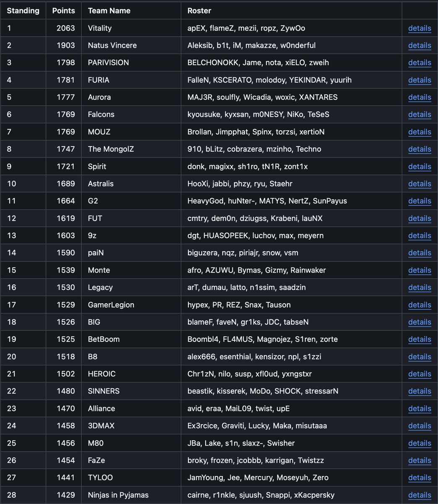Click the 1429 points value
This screenshot has height=504, width=438.
click(66, 495)
